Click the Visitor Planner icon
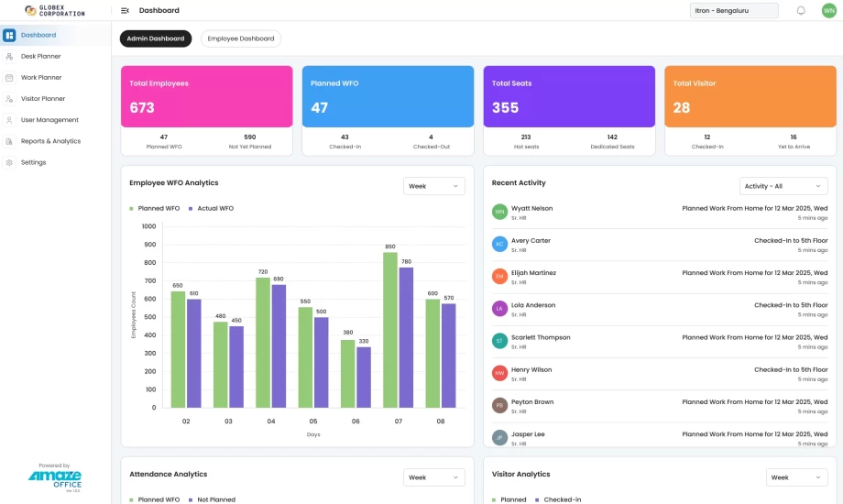Viewport: 843px width, 504px height. (x=9, y=99)
